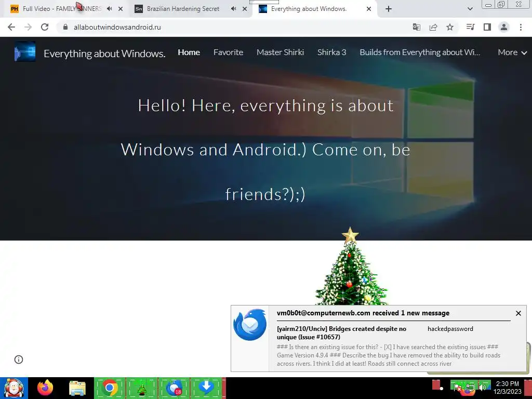Bookmark this tab with the star
Viewport: 532px width, 399px height.
(450, 27)
